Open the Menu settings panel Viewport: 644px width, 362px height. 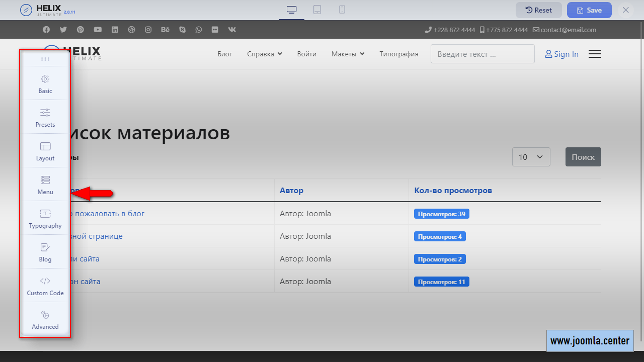(45, 185)
